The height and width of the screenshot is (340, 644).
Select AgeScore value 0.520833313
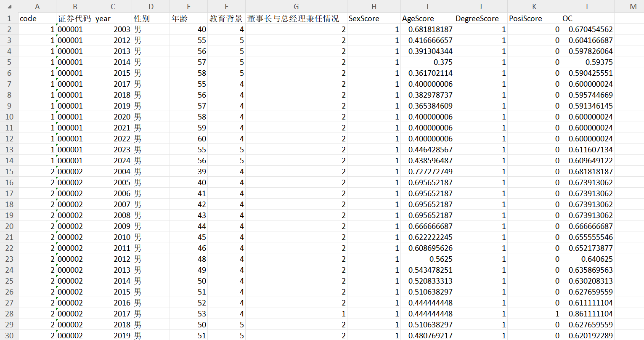tap(427, 281)
